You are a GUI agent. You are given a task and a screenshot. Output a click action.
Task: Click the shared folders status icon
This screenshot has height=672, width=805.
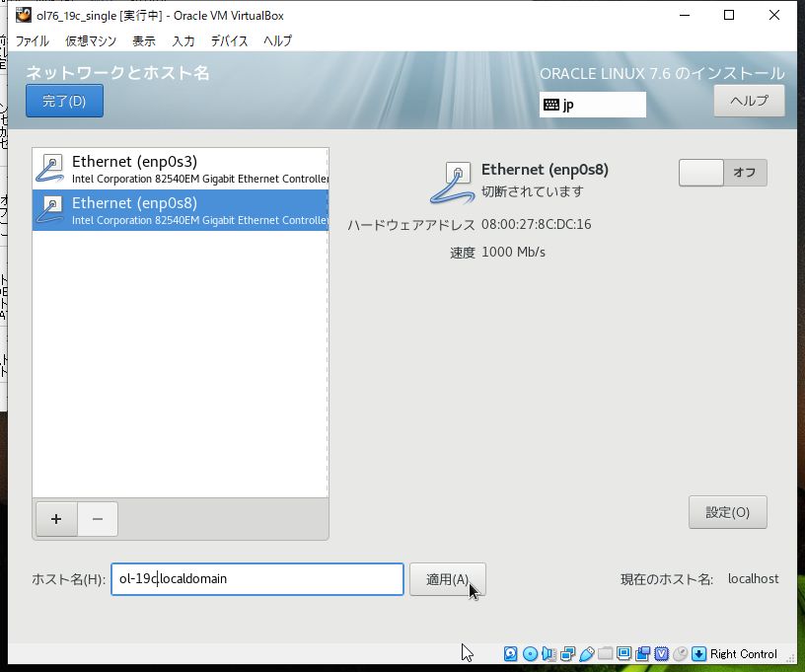[604, 653]
